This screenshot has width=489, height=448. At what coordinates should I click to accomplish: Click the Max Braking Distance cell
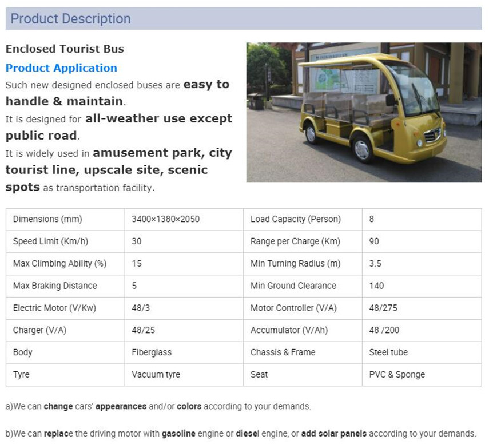coord(65,286)
